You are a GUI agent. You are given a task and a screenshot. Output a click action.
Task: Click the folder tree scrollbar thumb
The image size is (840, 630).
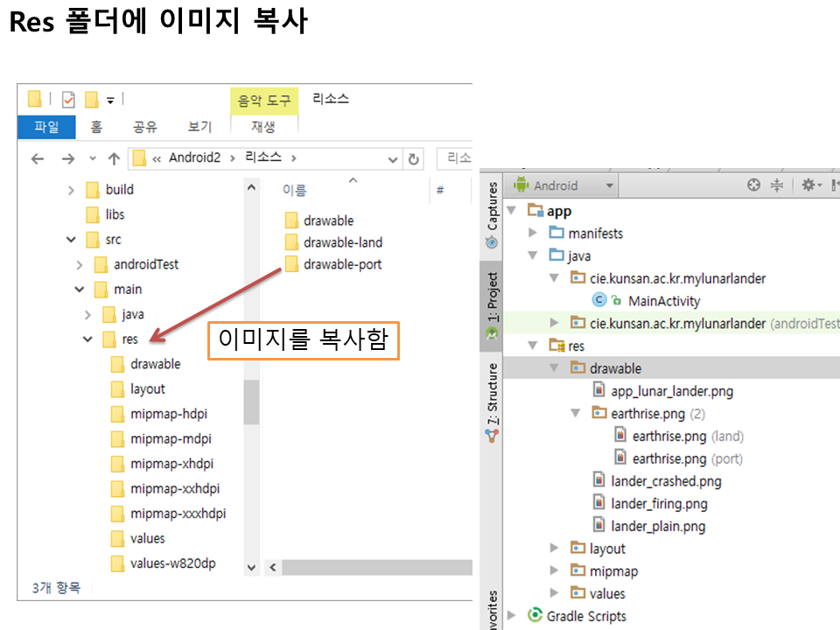[252, 401]
